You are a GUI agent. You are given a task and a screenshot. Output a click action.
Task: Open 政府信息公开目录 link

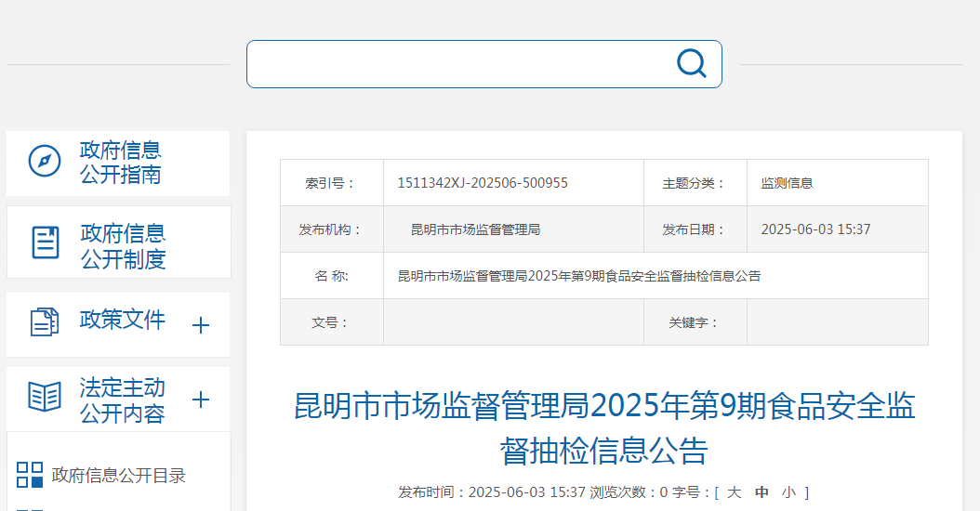119,476
